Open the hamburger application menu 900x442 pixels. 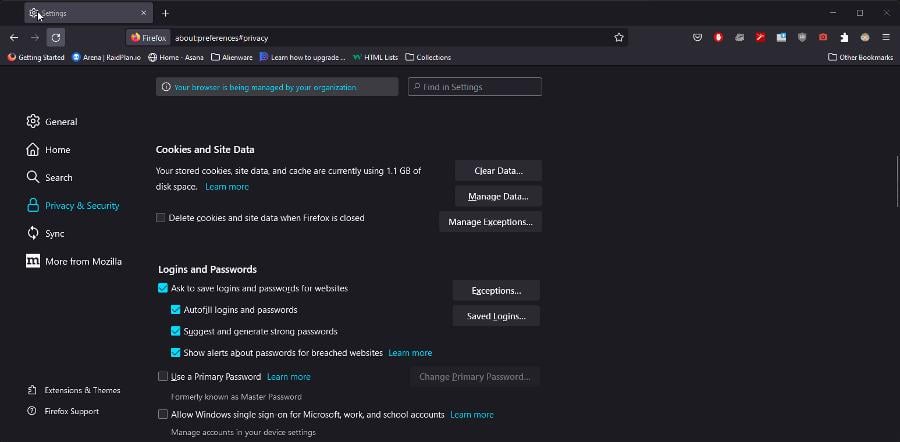pyautogui.click(x=886, y=37)
